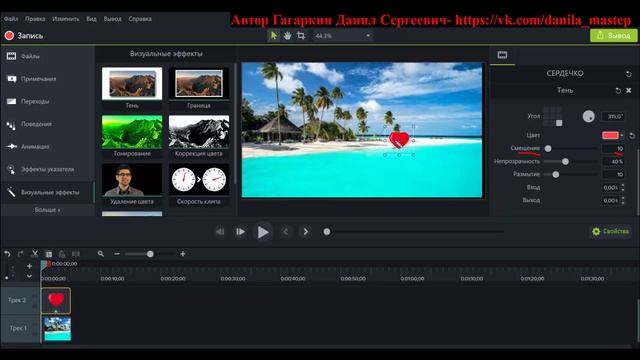Select the Скорость клипа effect thumbnail

(199, 180)
